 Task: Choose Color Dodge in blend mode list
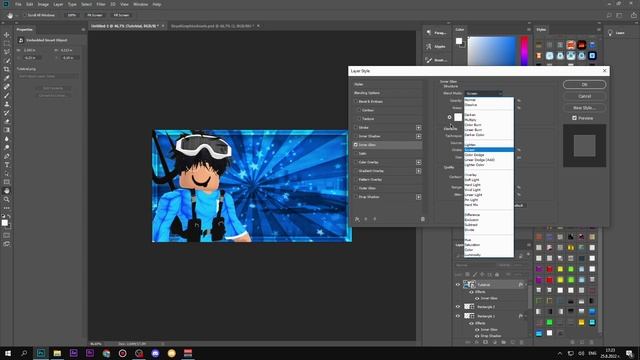click(489, 155)
